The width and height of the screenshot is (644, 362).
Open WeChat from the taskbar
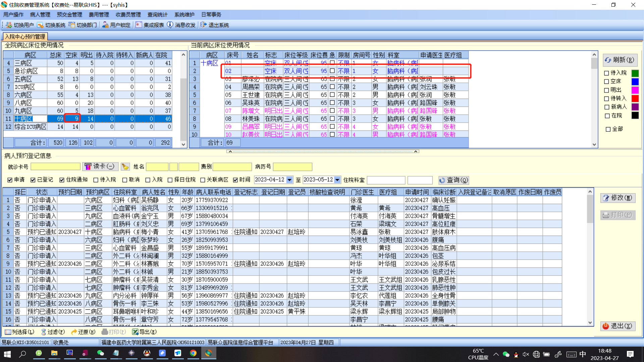click(100, 353)
